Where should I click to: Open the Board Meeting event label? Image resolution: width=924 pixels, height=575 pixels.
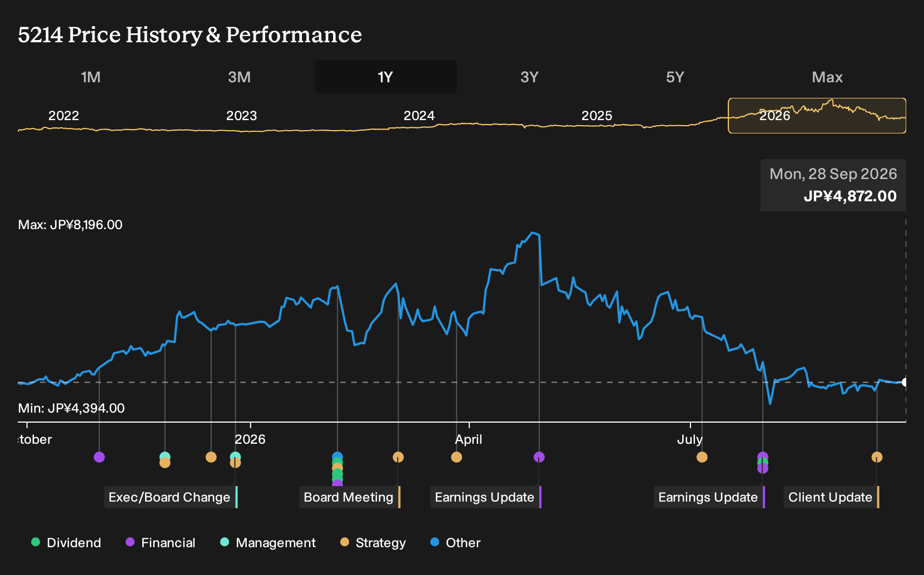tap(350, 497)
